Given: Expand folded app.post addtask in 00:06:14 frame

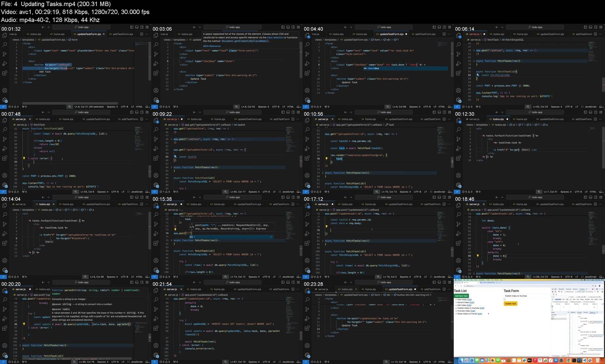Looking at the screenshot, I should pos(474,50).
